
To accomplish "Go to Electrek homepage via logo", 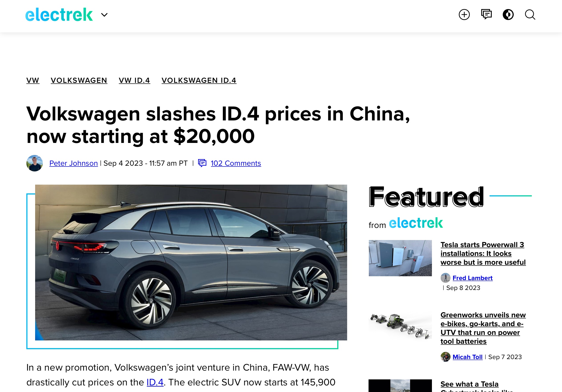I will click(59, 15).
